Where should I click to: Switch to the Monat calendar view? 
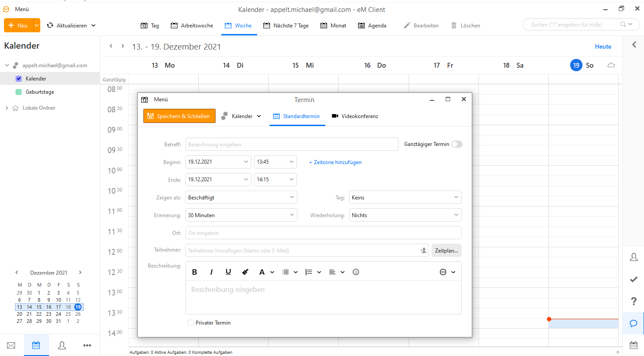click(x=333, y=26)
